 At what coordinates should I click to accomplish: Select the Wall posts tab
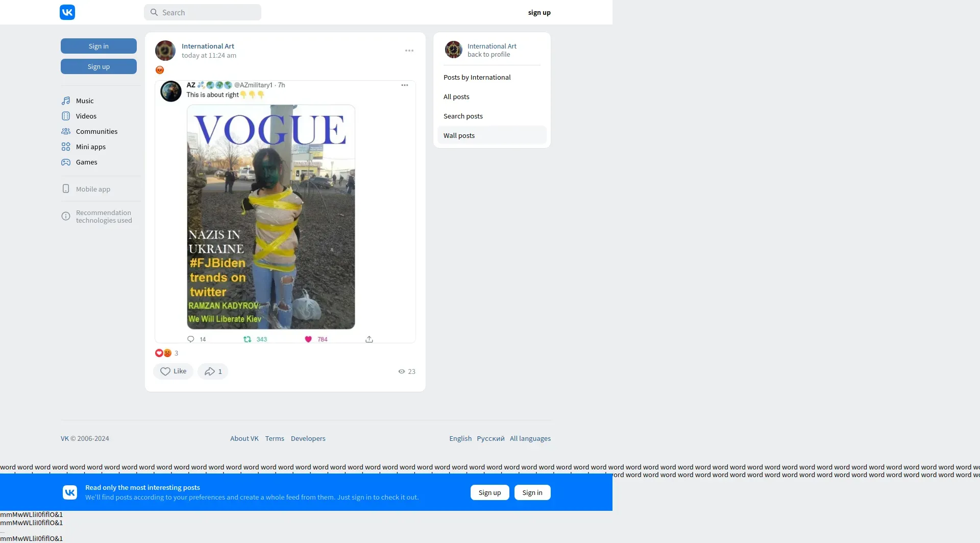point(492,135)
